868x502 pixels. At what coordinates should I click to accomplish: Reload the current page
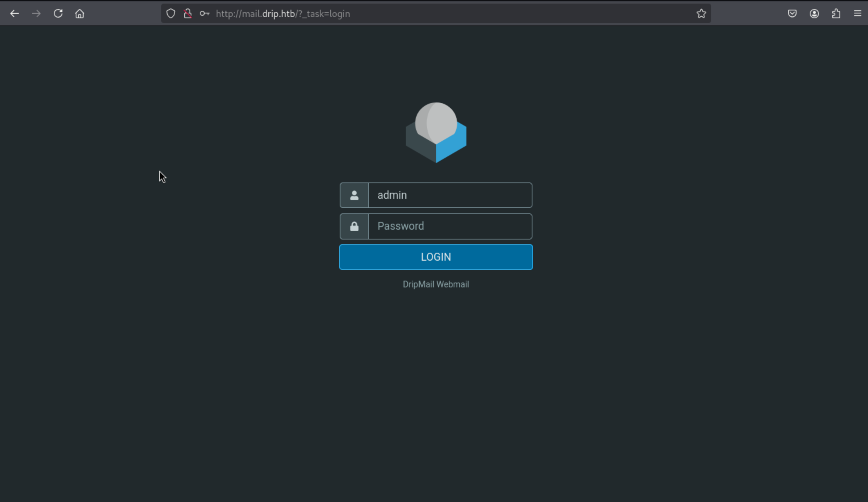[x=58, y=14]
